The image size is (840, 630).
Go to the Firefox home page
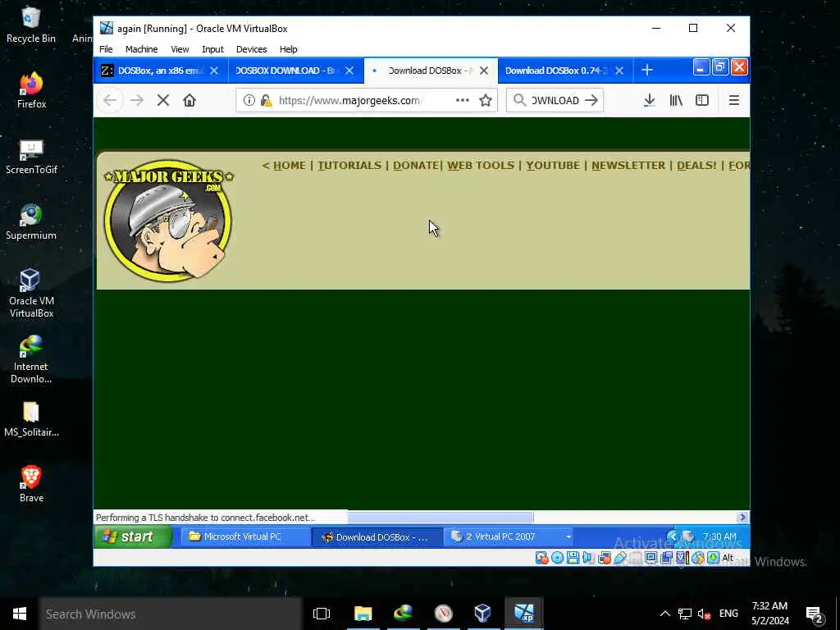click(189, 100)
